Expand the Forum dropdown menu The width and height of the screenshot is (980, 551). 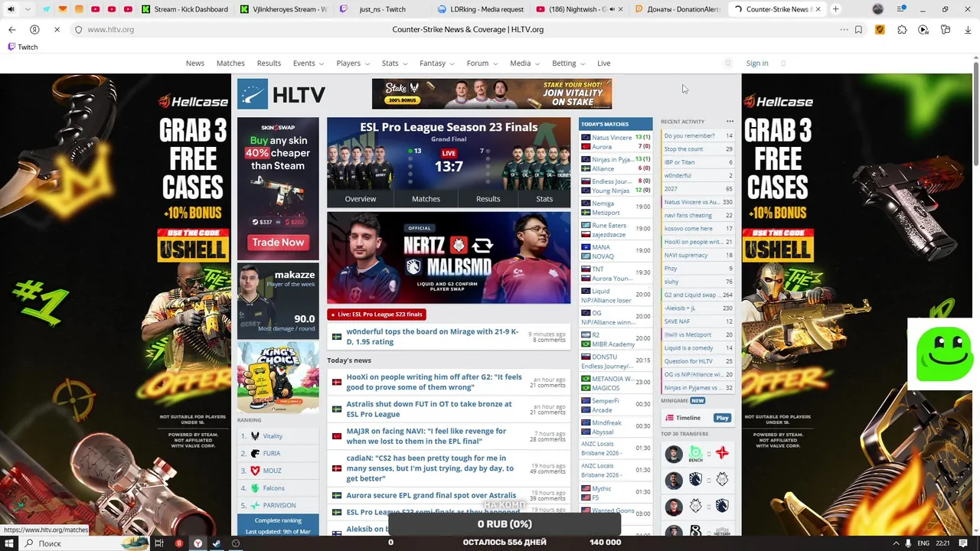click(482, 63)
